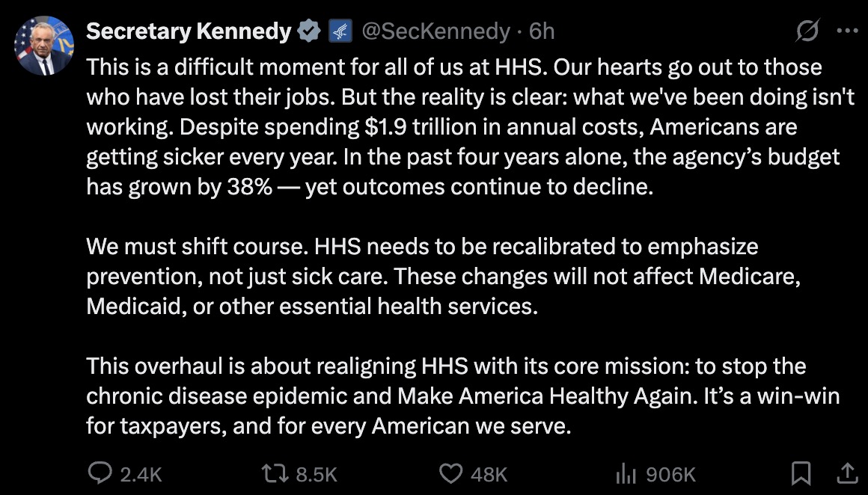
Task: Click the Grok explain icon
Action: pyautogui.click(x=807, y=31)
